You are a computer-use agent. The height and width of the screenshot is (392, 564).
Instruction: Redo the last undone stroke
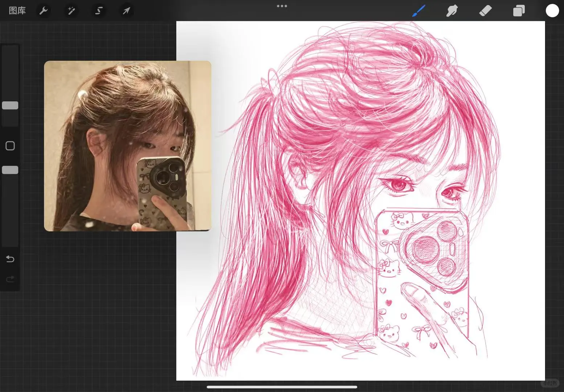tap(10, 279)
